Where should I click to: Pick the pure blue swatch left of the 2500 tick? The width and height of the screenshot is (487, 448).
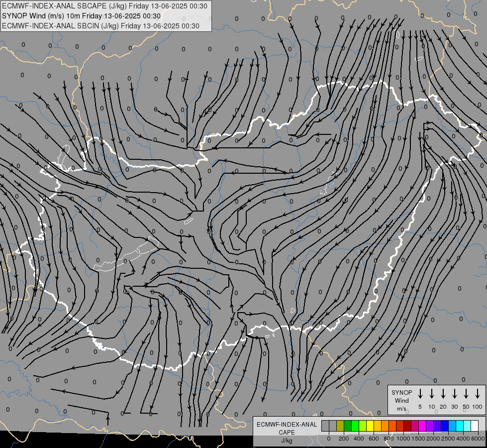click(445, 426)
